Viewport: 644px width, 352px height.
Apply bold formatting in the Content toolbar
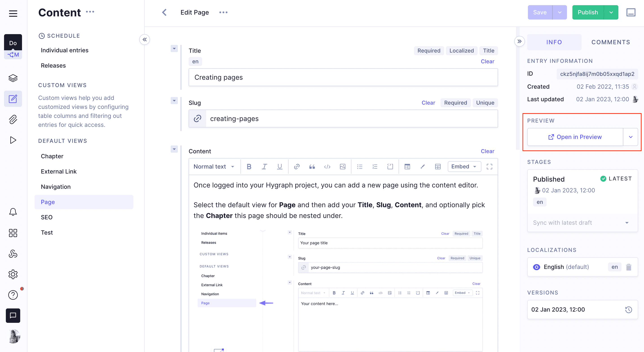pos(249,167)
